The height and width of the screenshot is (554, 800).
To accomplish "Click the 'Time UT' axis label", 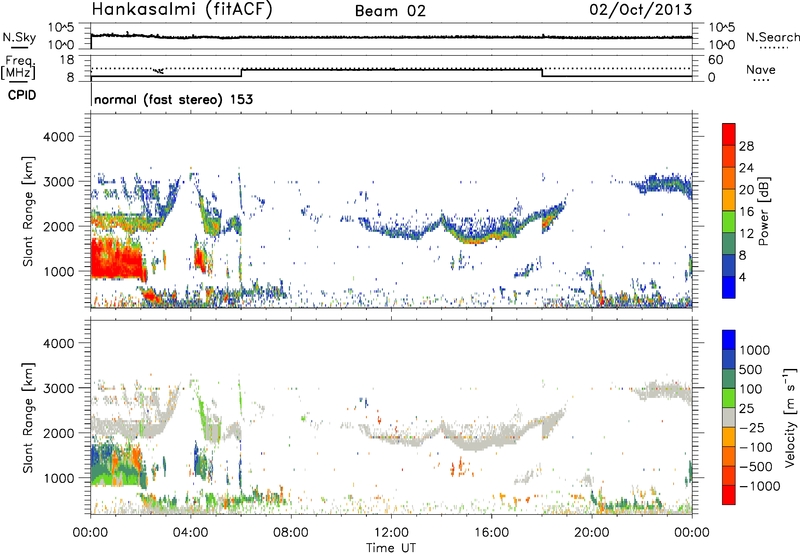I will coord(391,548).
